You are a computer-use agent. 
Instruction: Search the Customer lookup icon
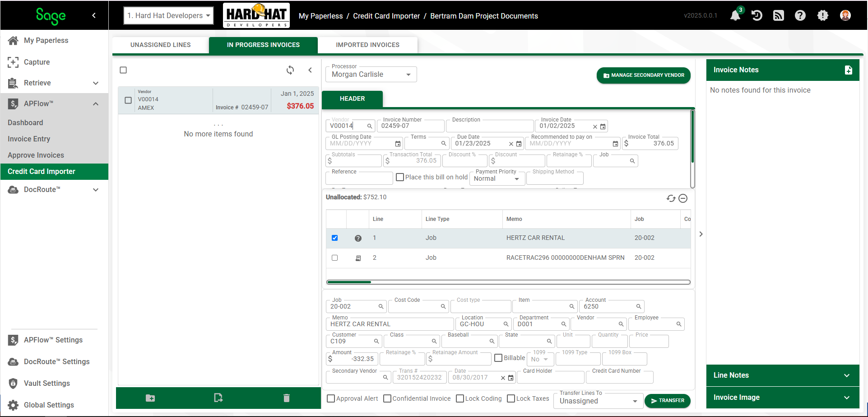click(x=376, y=341)
